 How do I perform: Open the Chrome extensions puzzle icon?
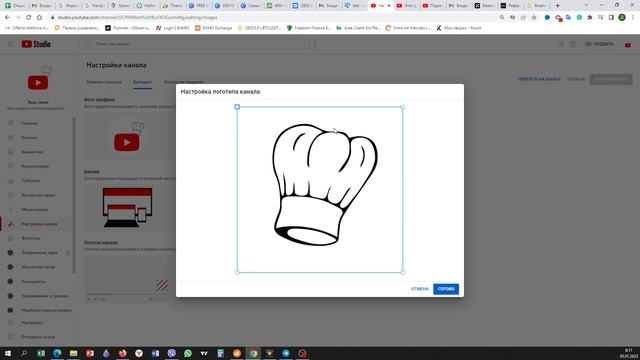click(590, 18)
